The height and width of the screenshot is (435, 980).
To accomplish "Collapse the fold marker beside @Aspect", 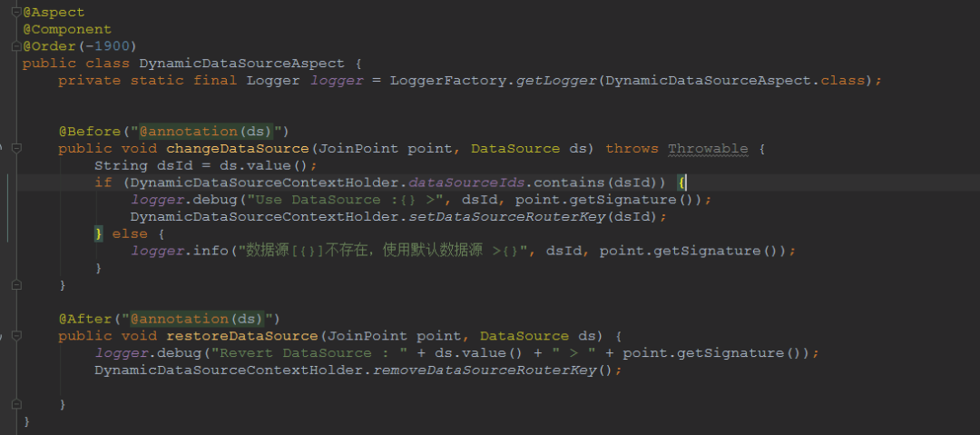I will click(15, 12).
